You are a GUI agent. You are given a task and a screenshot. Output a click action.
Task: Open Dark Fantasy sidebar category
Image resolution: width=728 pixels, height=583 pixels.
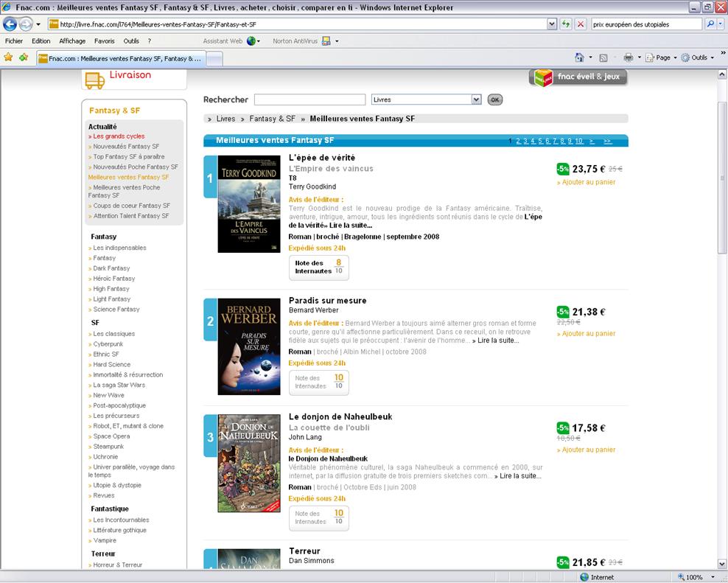111,268
